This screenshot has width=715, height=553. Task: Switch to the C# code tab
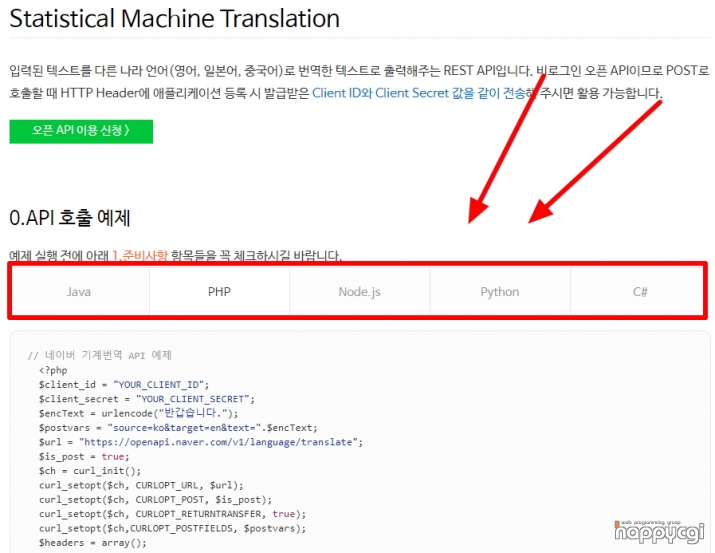point(639,292)
